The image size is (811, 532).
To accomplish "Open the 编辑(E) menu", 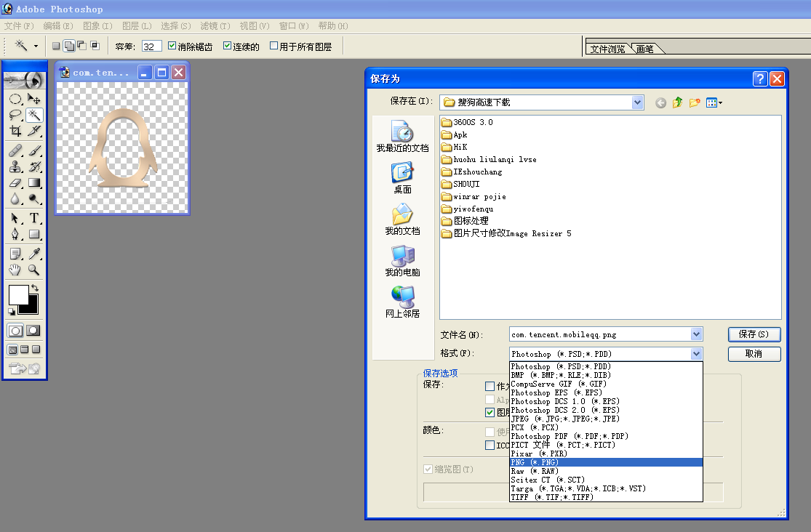I will click(58, 26).
